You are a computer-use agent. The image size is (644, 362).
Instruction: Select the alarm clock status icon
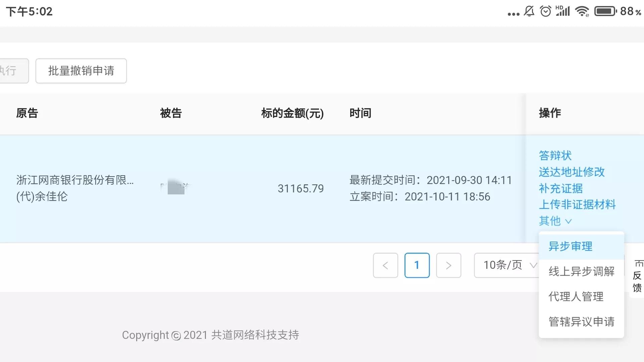point(545,11)
